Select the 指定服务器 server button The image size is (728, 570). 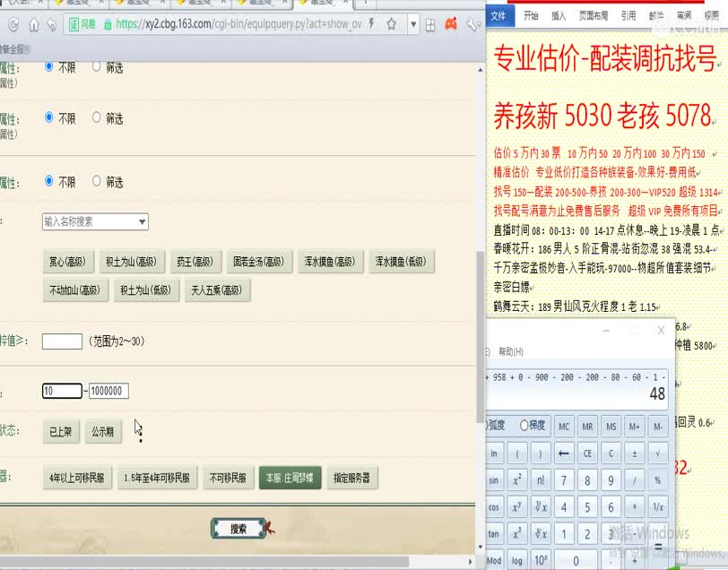pos(352,478)
